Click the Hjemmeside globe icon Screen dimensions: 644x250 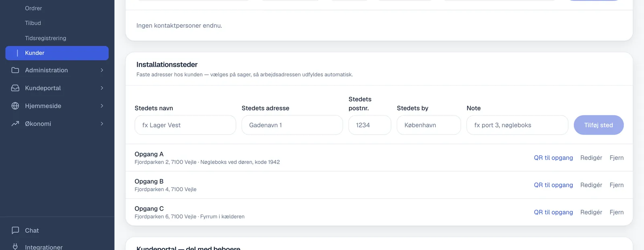[15, 106]
